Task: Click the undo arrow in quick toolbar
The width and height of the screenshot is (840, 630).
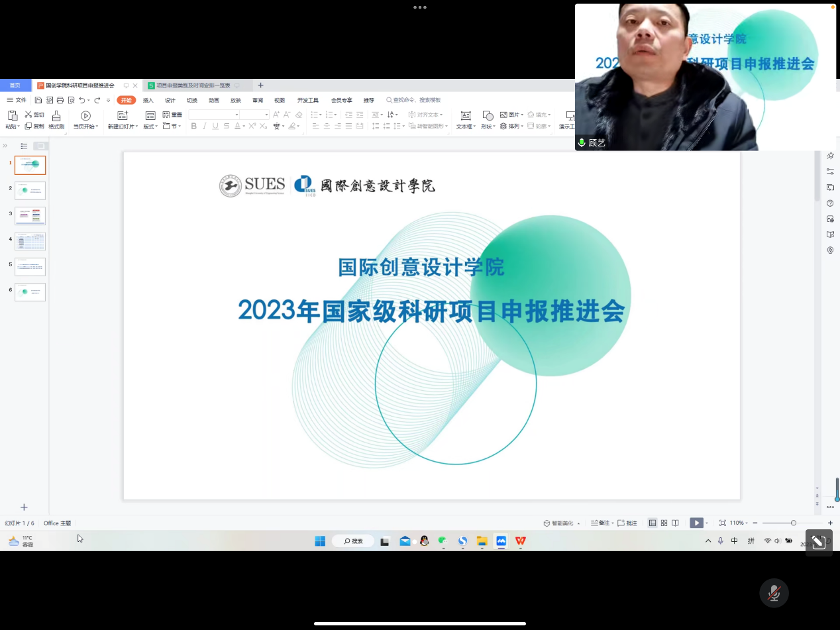Action: click(82, 101)
